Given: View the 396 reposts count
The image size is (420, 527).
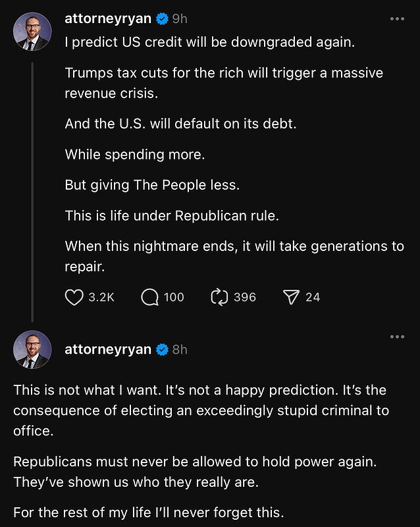Looking at the screenshot, I should pos(245,297).
